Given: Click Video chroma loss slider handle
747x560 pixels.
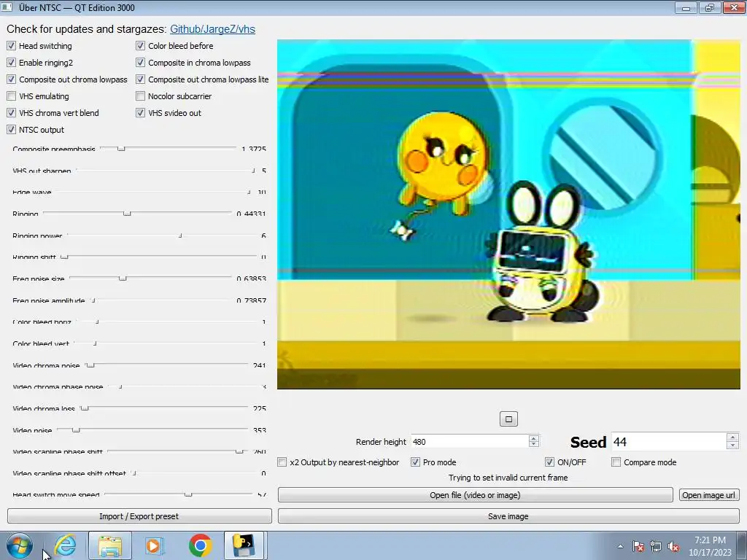Looking at the screenshot, I should click(x=85, y=408).
